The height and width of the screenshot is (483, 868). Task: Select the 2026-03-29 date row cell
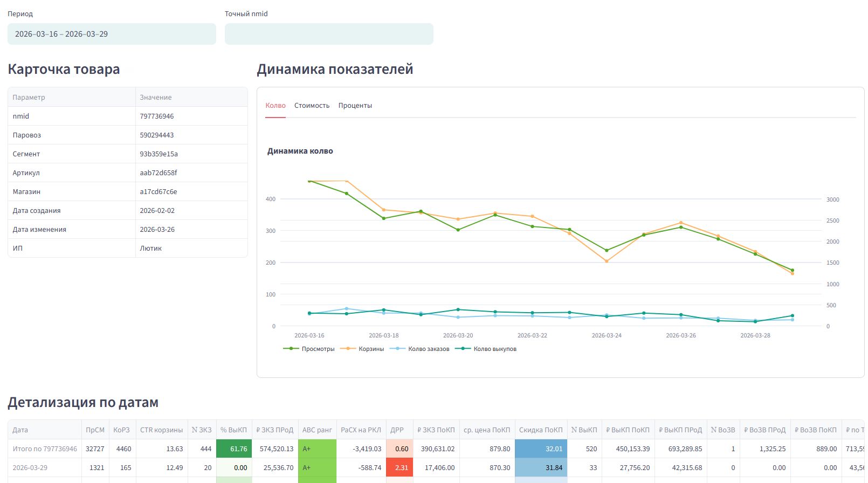45,467
